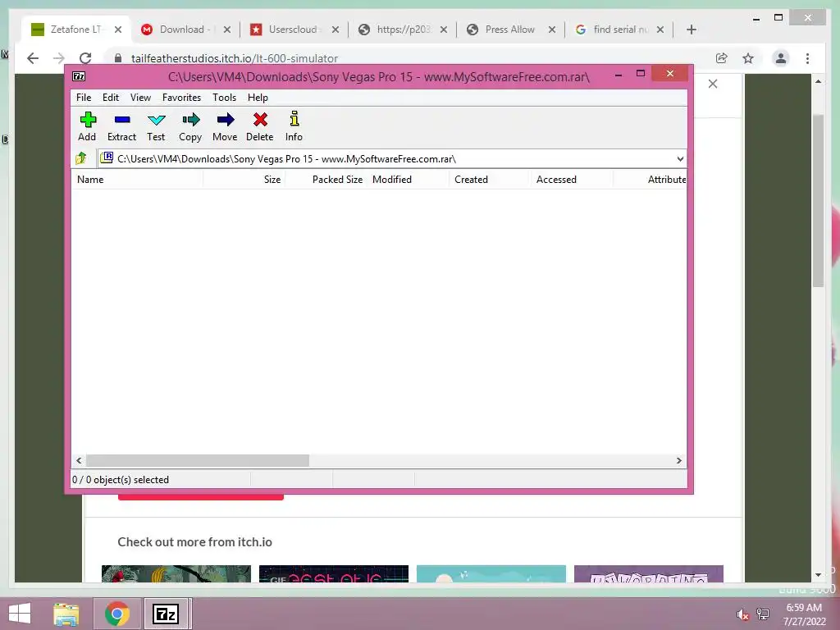Image resolution: width=840 pixels, height=630 pixels.
Task: Switch to the find serial Chrome tab
Action: coord(619,30)
